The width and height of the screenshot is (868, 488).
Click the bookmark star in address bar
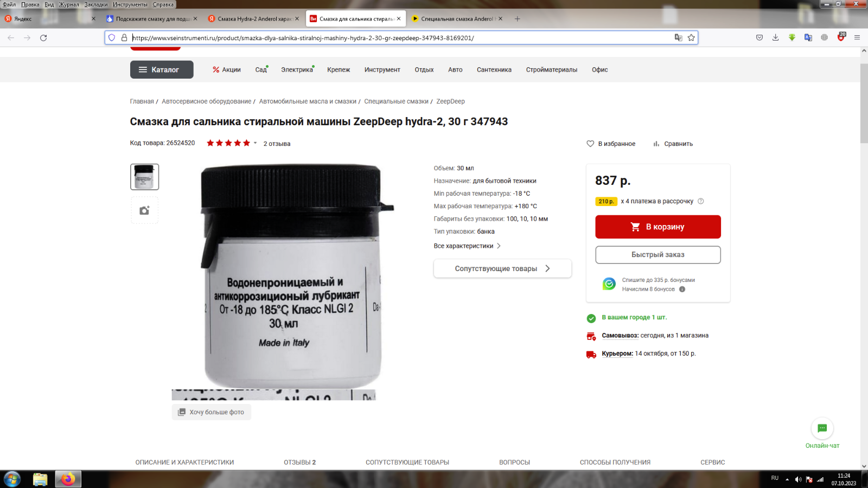point(691,37)
